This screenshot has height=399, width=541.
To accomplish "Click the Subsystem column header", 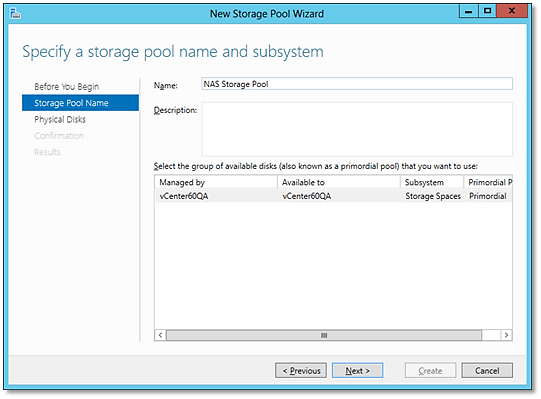I will point(432,182).
